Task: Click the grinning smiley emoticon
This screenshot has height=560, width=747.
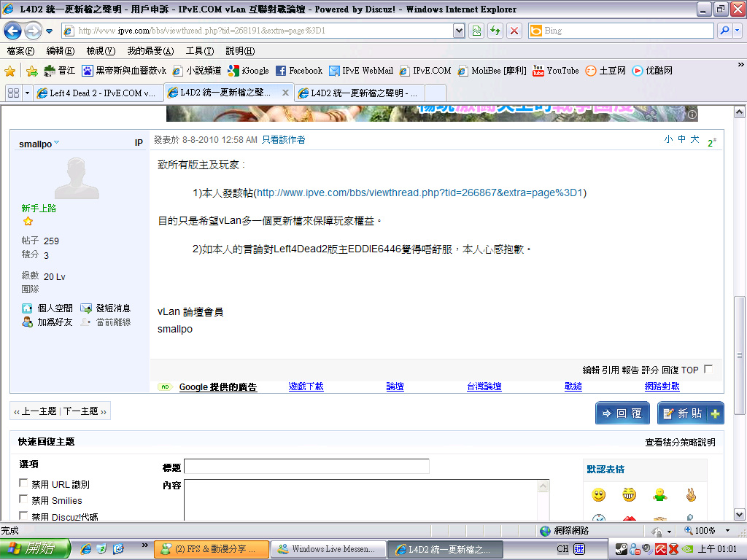Action: [x=629, y=495]
